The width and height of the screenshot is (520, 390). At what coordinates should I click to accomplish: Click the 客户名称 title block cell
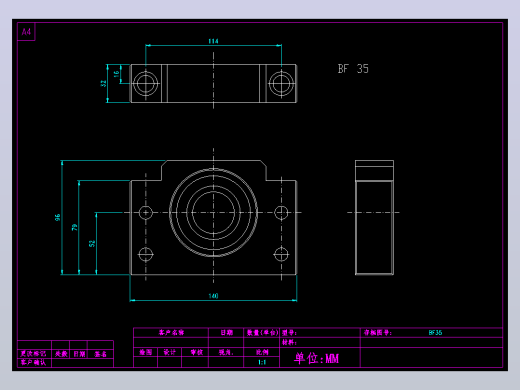(171, 333)
